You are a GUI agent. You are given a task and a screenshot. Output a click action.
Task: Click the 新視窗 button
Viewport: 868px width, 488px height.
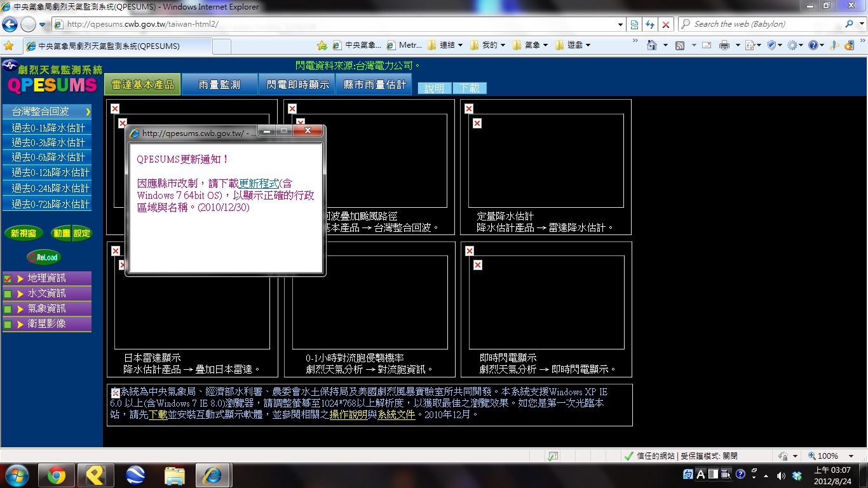[24, 233]
